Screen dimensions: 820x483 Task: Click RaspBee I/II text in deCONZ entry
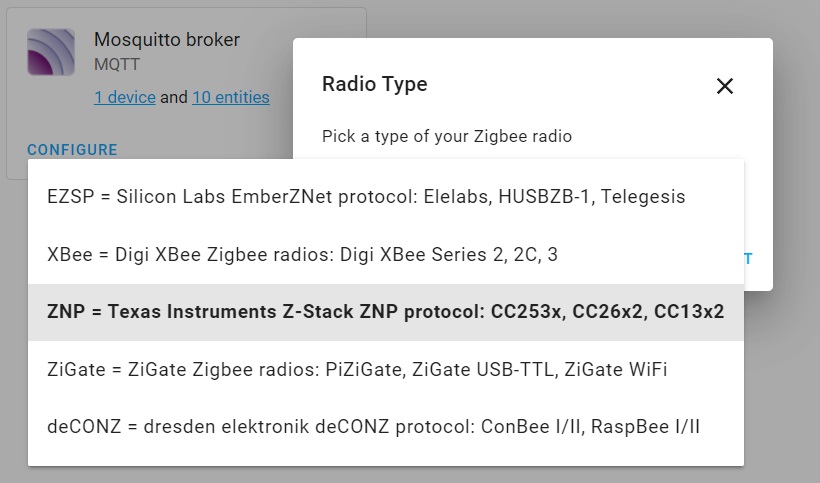(645, 427)
